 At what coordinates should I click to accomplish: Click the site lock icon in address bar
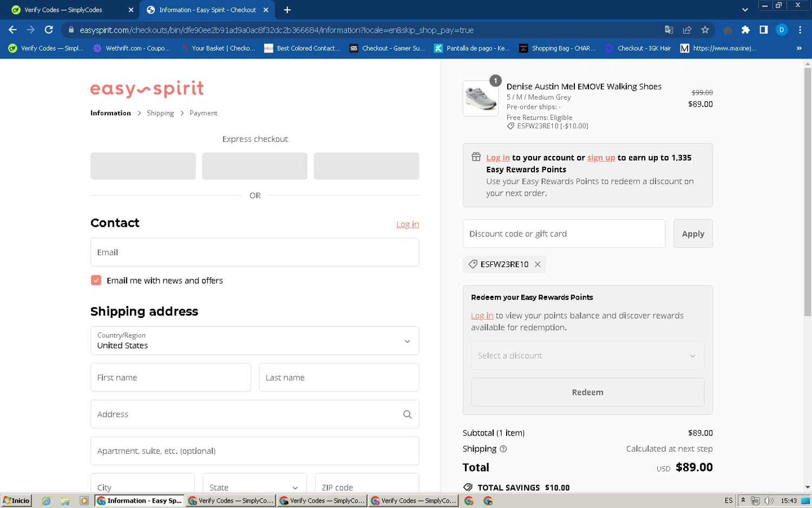pyautogui.click(x=71, y=30)
